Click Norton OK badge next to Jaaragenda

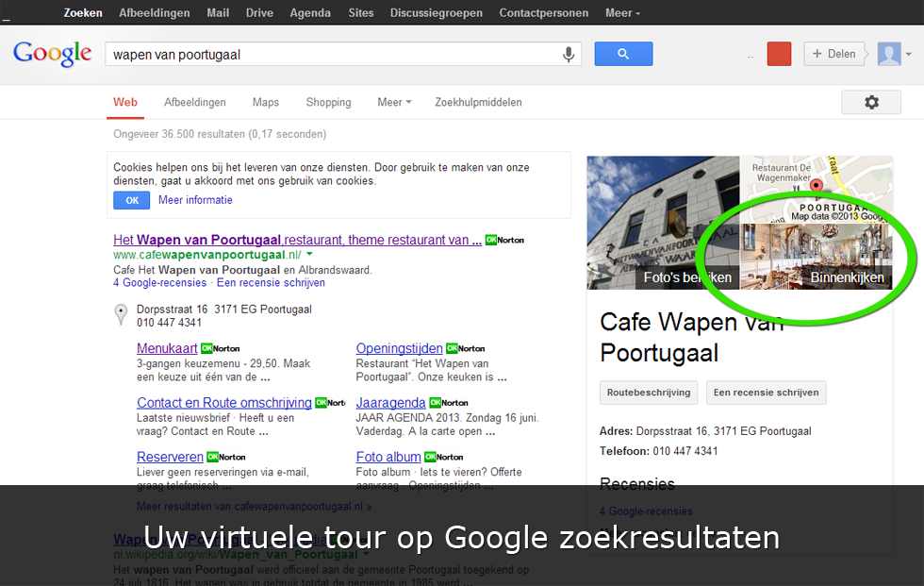click(449, 403)
